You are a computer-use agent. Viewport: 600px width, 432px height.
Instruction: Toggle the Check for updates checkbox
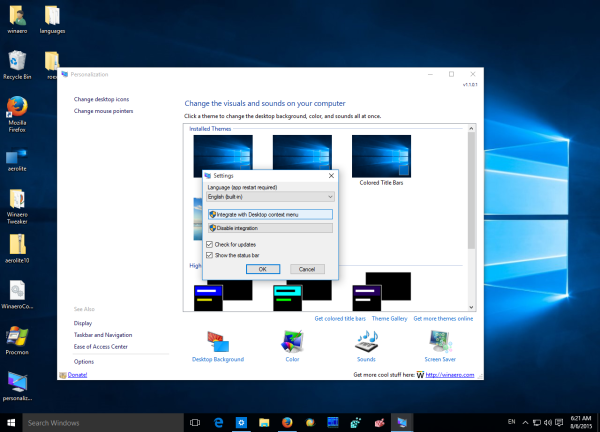(x=209, y=245)
